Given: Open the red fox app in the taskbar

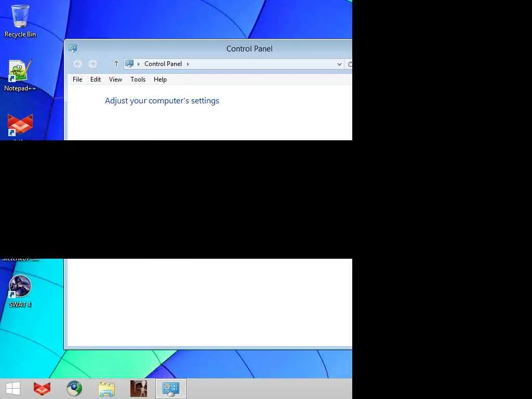Looking at the screenshot, I should tap(42, 389).
